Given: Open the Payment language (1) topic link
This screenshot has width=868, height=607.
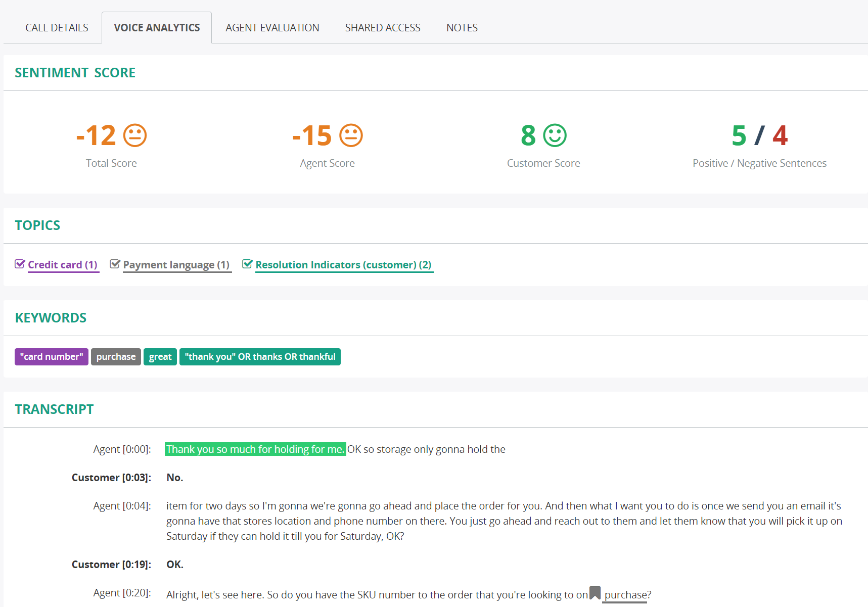Looking at the screenshot, I should click(176, 265).
